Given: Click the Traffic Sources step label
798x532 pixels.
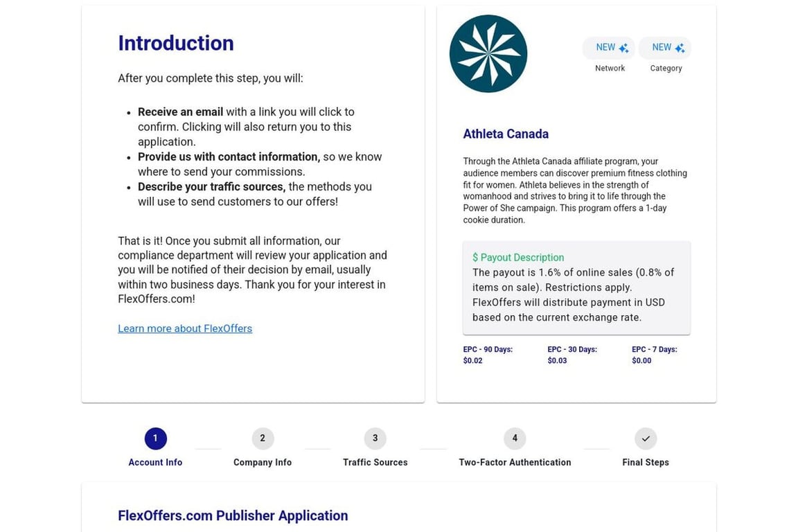Looking at the screenshot, I should point(375,462).
